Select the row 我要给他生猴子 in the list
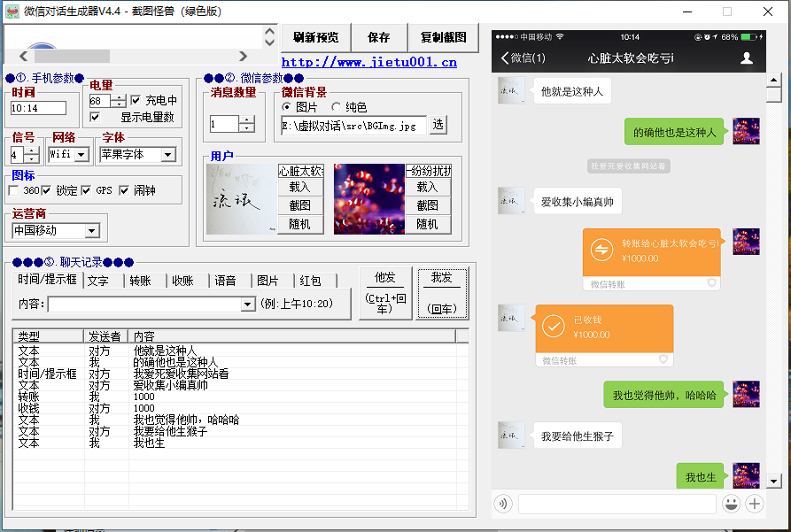Viewport: 791px width, 532px height. click(x=240, y=432)
